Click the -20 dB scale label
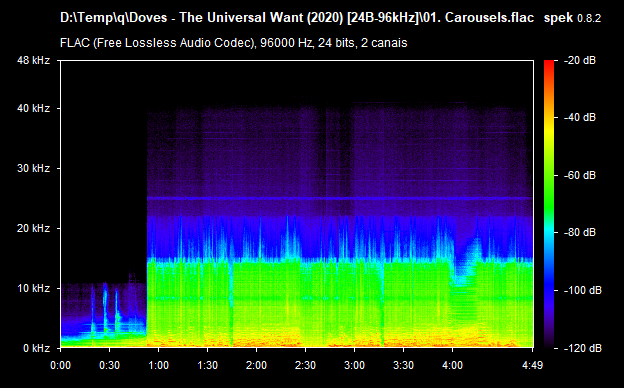Image resolution: width=624 pixels, height=388 pixels. pyautogui.click(x=580, y=60)
